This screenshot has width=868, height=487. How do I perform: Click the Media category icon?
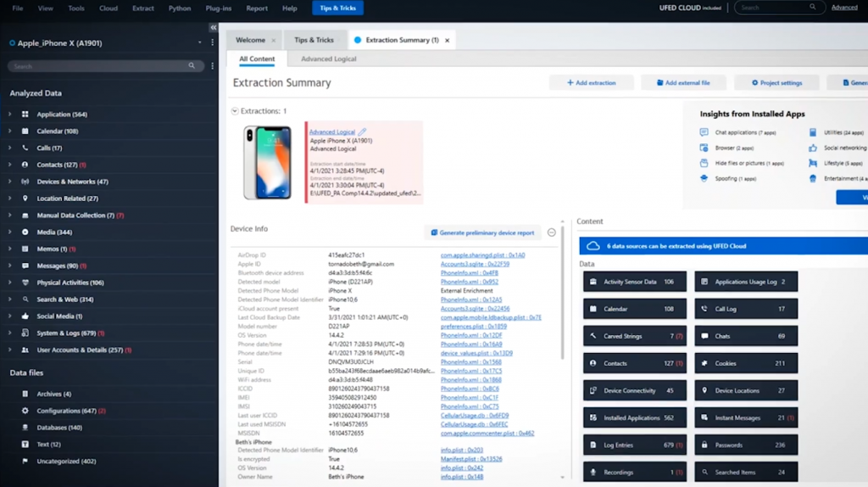tap(25, 232)
